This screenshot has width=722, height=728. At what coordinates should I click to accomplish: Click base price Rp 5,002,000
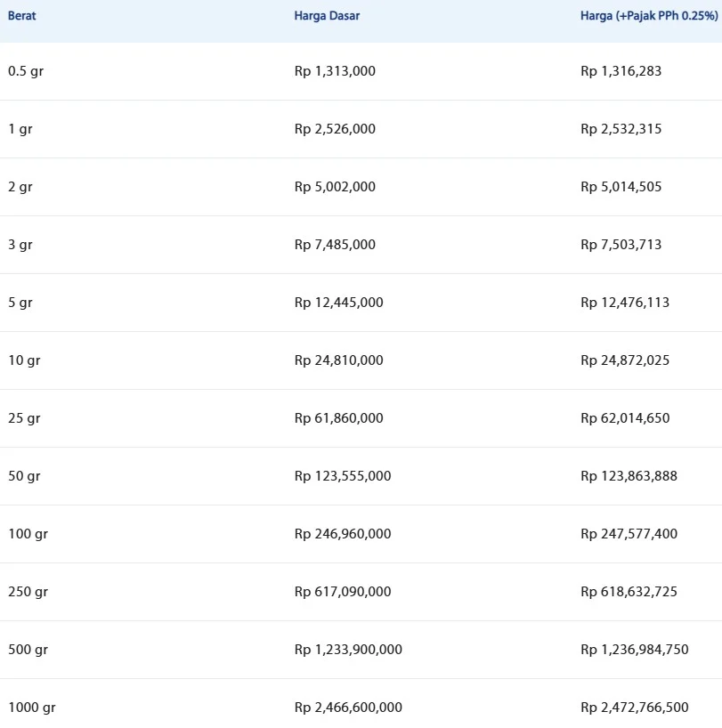[335, 187]
